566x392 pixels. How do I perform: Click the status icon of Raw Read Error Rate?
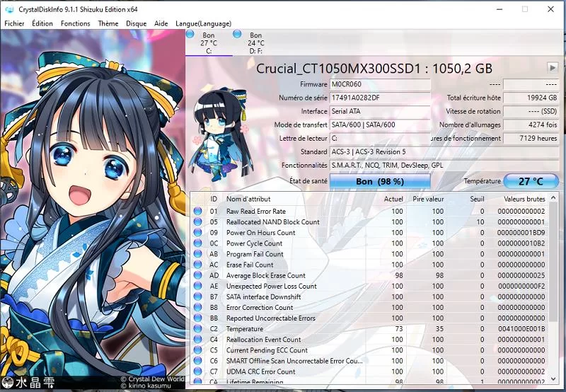[198, 211]
